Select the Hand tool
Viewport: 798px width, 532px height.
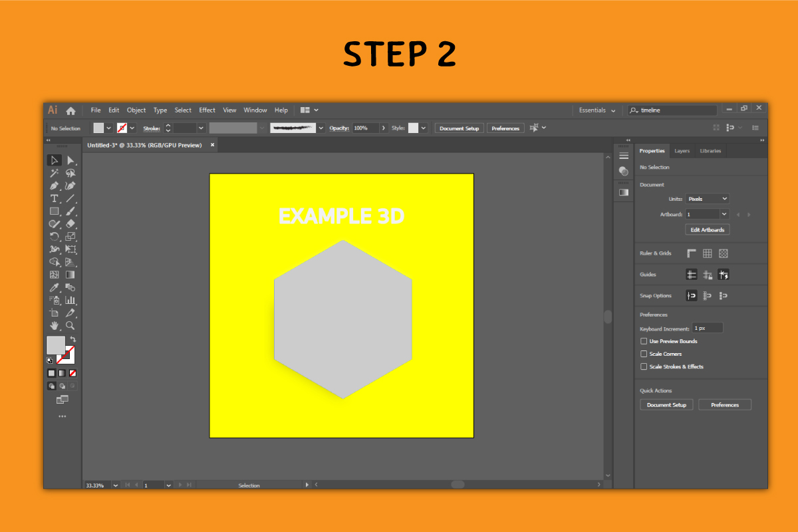[x=55, y=326]
